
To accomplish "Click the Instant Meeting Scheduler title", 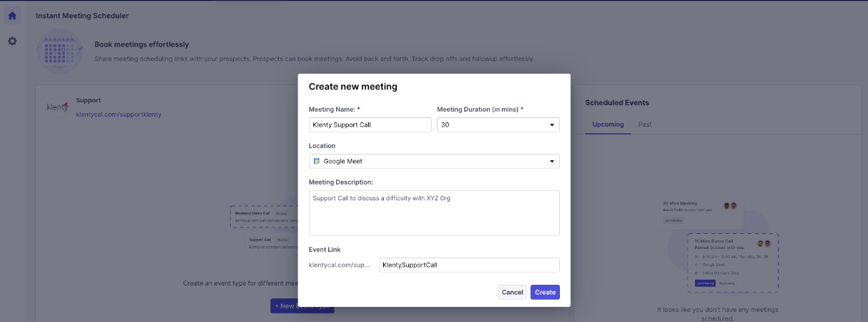I will coord(82,16).
